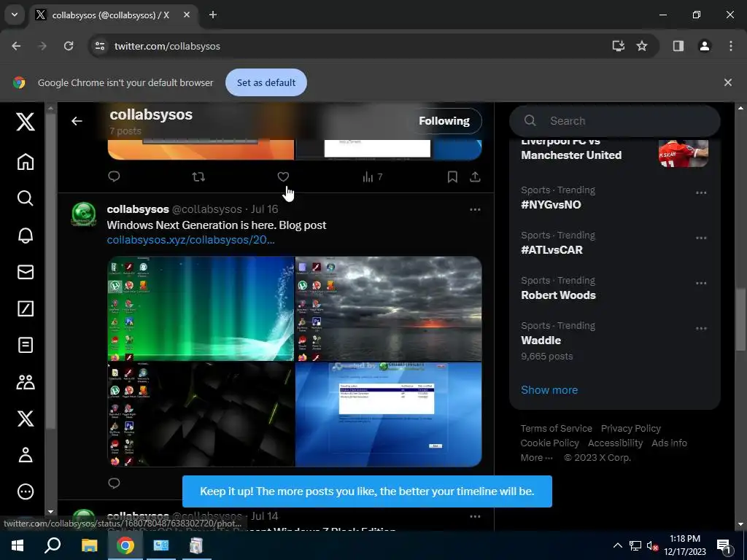Open Communities people icon in sidebar

(x=26, y=382)
